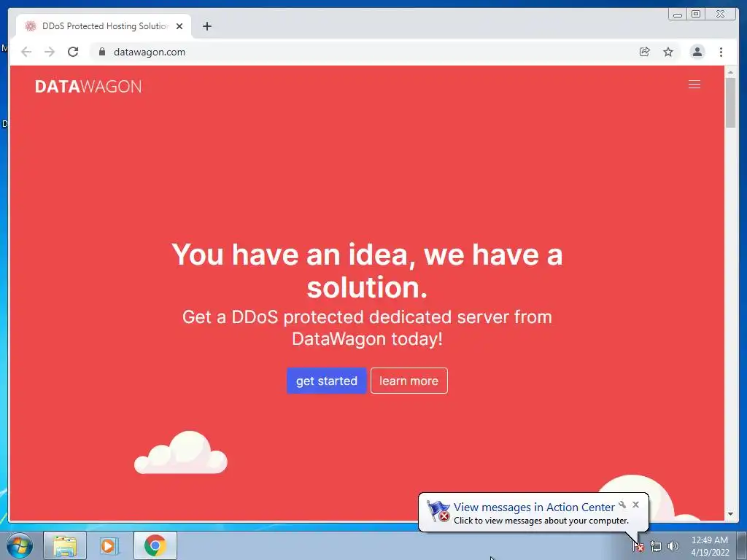Open Chrome three-dot menu

point(721,52)
